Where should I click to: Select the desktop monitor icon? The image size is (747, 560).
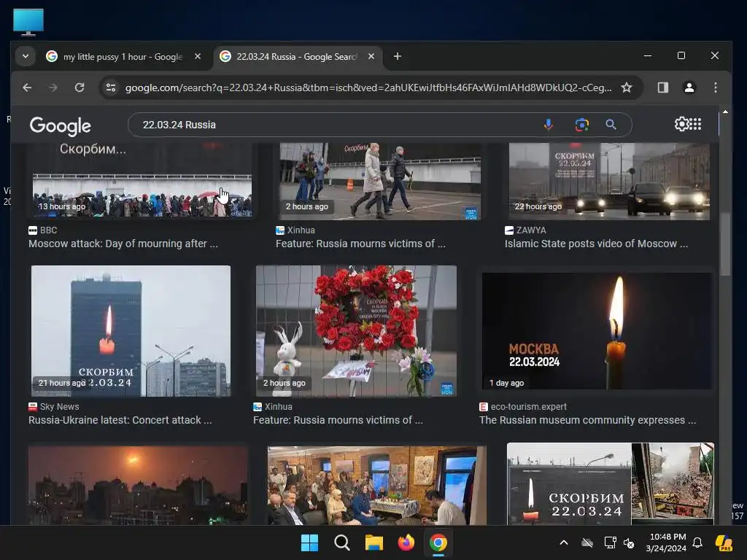pyautogui.click(x=28, y=22)
